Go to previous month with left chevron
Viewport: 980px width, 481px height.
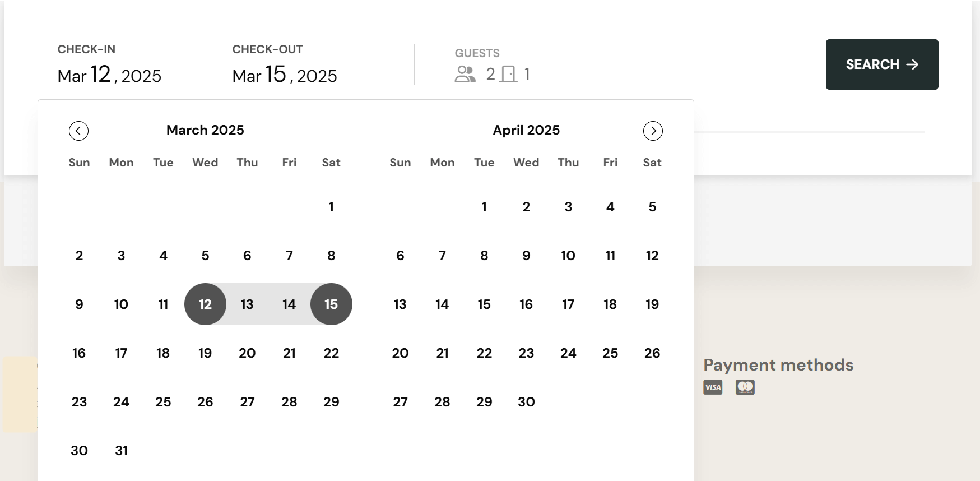point(78,131)
